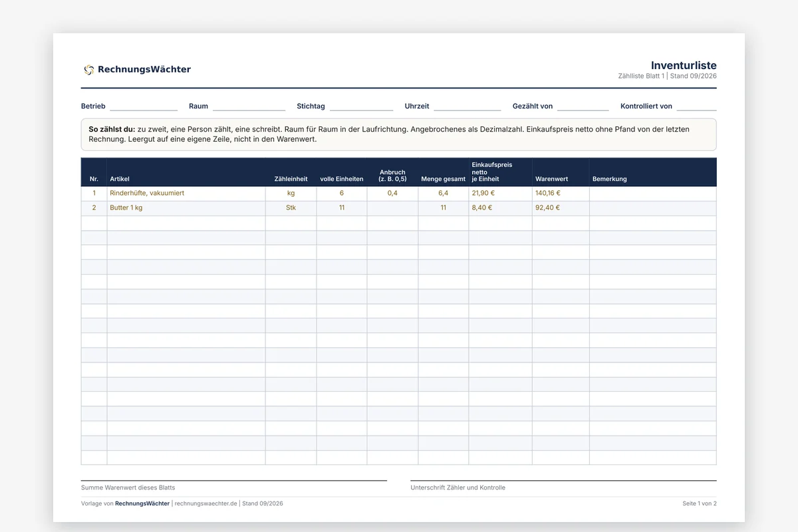The height and width of the screenshot is (532, 798).
Task: Click the Warenwert cell 140,16 €
Action: pyautogui.click(x=561, y=193)
